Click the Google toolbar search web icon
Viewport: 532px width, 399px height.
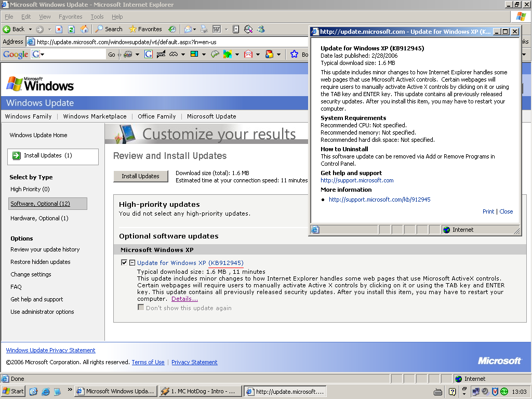point(148,54)
